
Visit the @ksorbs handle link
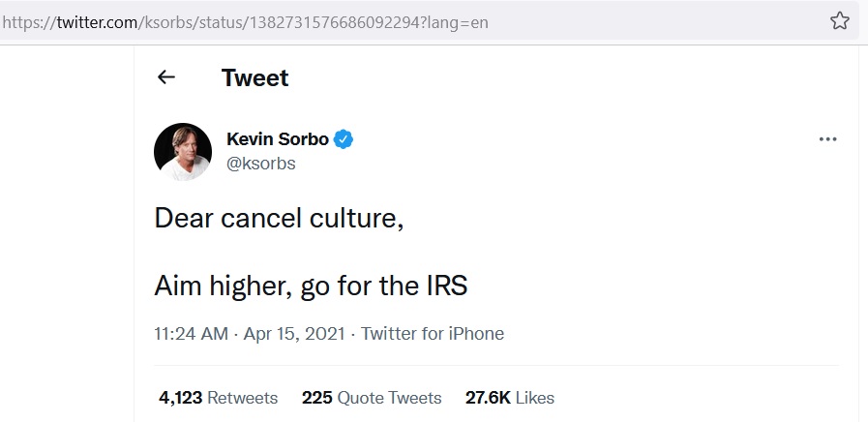pos(260,164)
